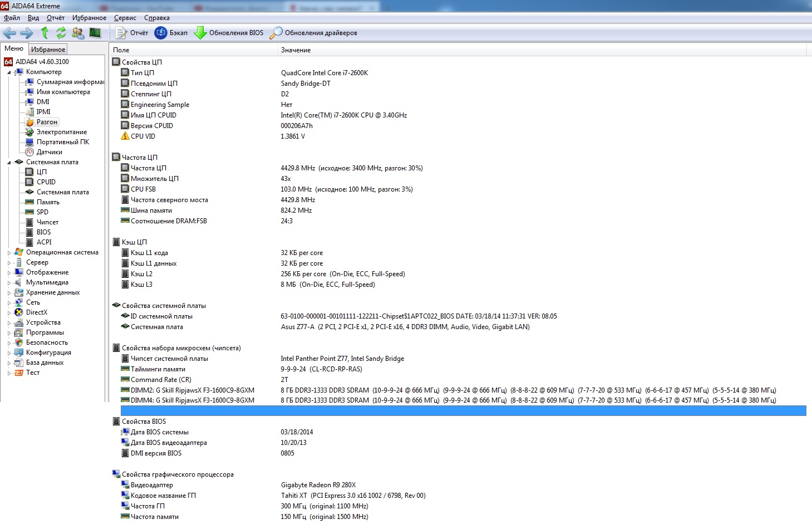Select the BIOS tree item

tap(43, 232)
